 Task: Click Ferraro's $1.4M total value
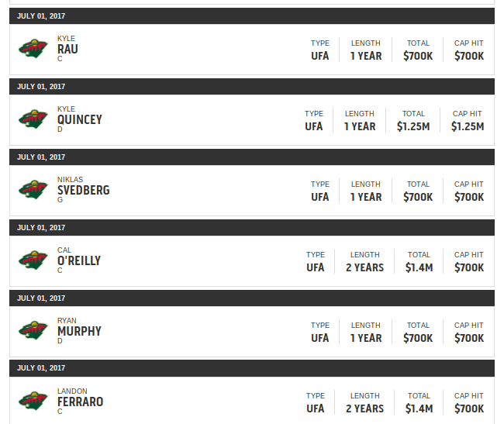419,408
